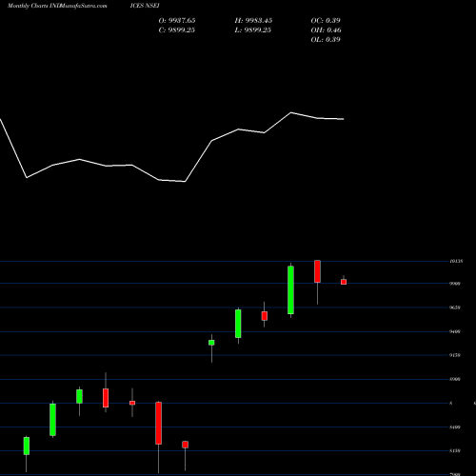Screen dimensions: 476x476
Task: Click the 'OH: 0.46' value
Action: point(326,30)
